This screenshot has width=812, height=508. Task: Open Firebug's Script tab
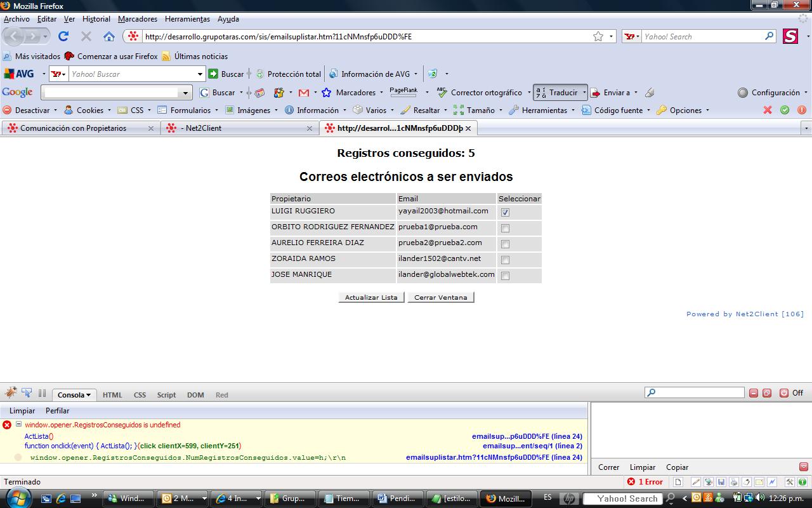[166, 395]
